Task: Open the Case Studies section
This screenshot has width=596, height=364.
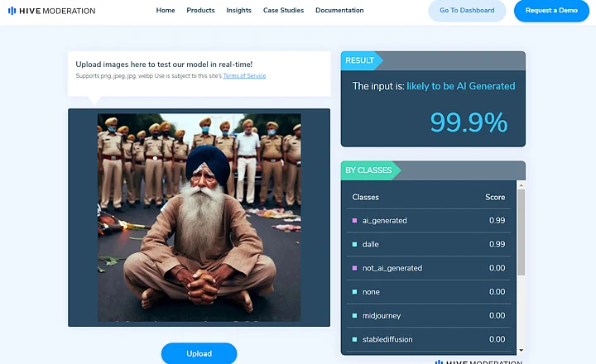Action: pyautogui.click(x=283, y=11)
